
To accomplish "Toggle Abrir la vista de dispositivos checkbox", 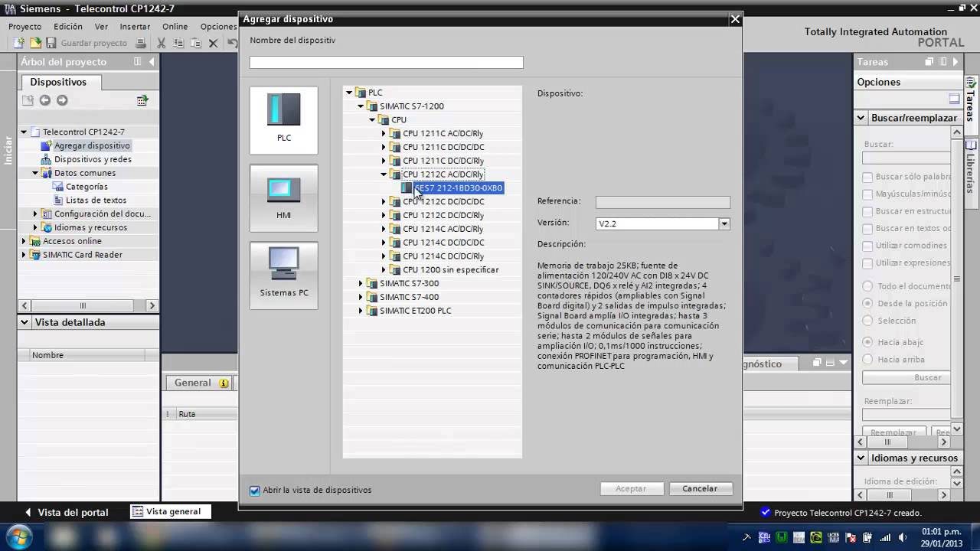I will [255, 490].
